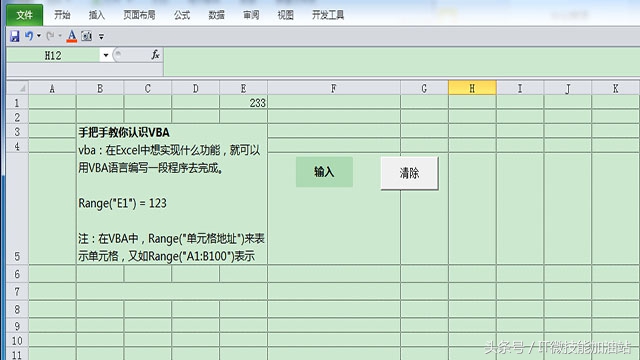
Task: Select column J header
Action: tap(568, 88)
